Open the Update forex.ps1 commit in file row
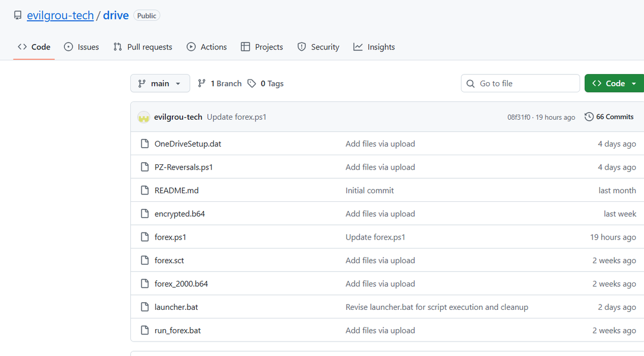This screenshot has width=644, height=356. point(375,237)
